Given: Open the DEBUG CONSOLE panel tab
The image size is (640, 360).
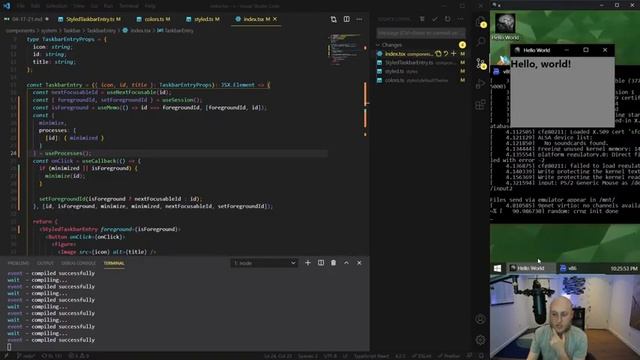Looking at the screenshot, I should click(x=78, y=263).
